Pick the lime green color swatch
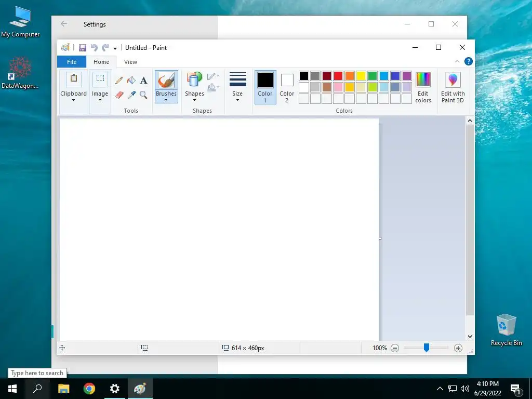Screen dimensions: 532x399 [x=373, y=87]
